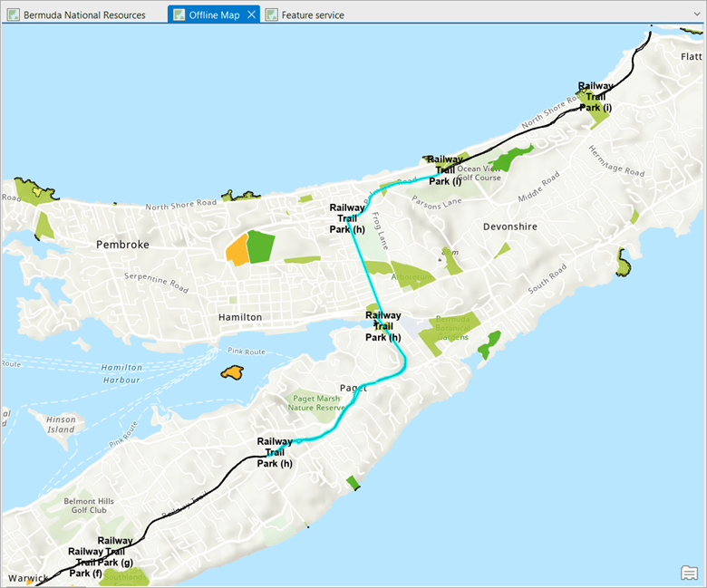Click the Offline Map tab's map icon
The image size is (707, 588).
pos(179,14)
